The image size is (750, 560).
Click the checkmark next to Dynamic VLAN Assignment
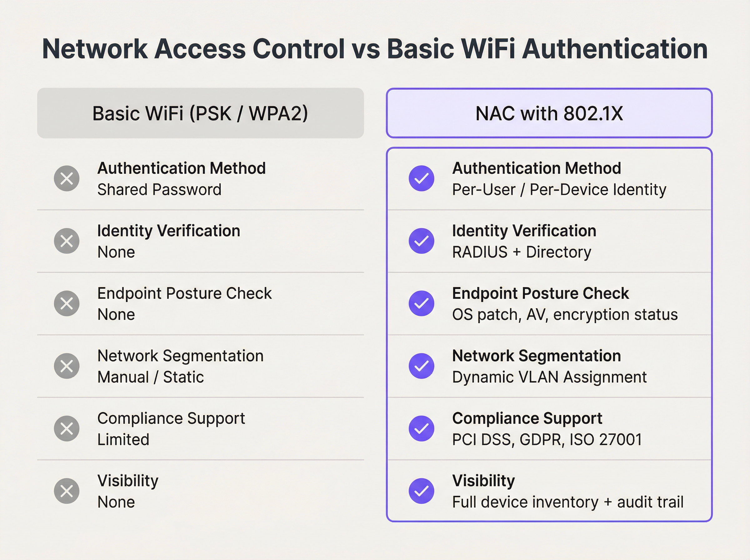click(x=421, y=366)
